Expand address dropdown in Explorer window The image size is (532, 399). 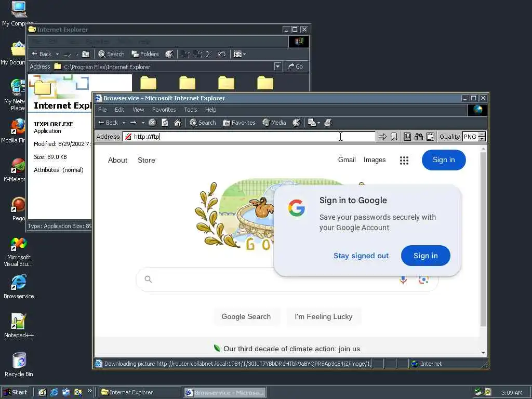tap(278, 66)
